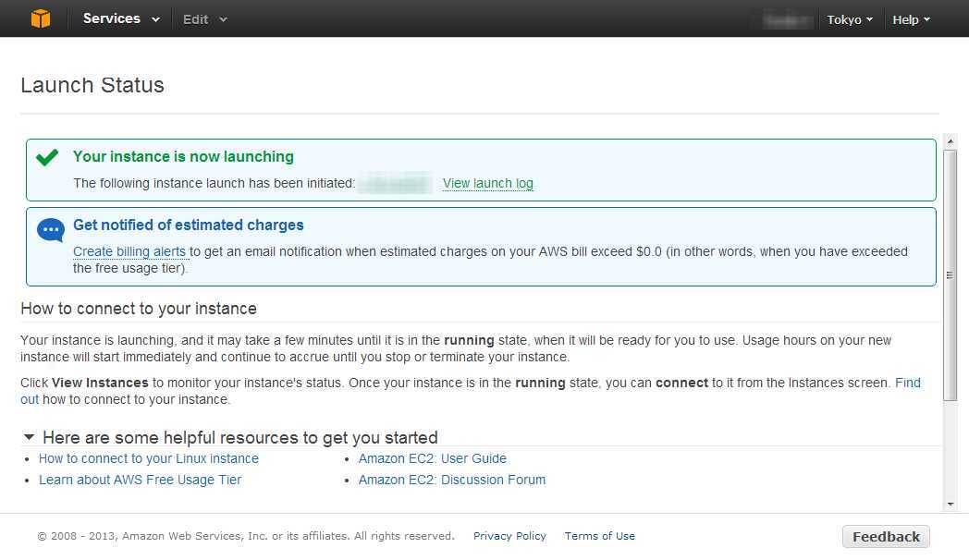Image resolution: width=969 pixels, height=560 pixels.
Task: Click the blue speech bubble notification icon
Action: [x=50, y=230]
